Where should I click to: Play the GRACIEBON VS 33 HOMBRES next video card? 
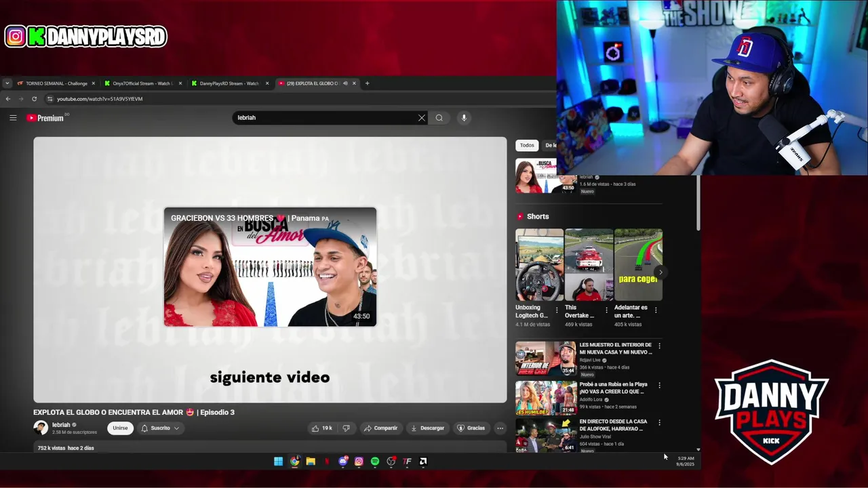tap(270, 267)
